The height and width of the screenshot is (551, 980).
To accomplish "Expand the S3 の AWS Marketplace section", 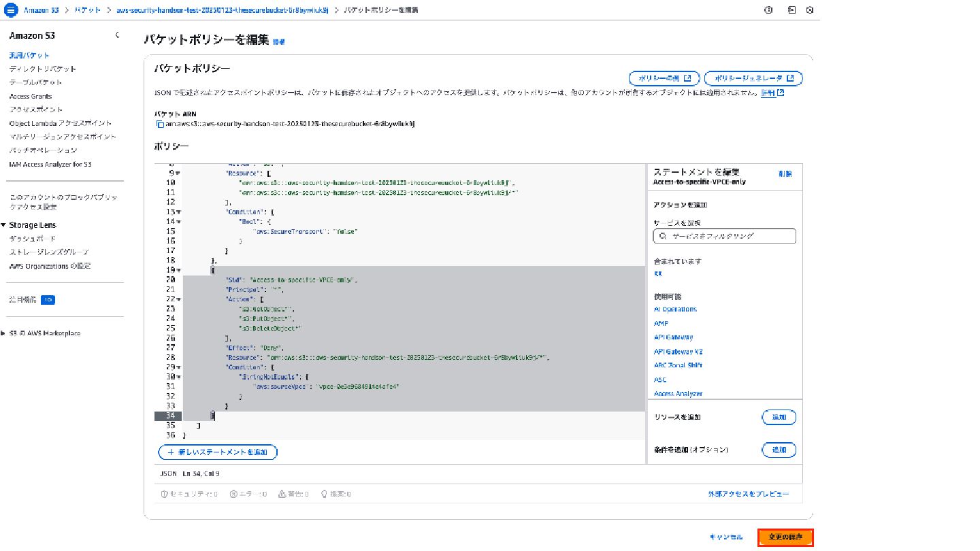I will (x=3, y=333).
